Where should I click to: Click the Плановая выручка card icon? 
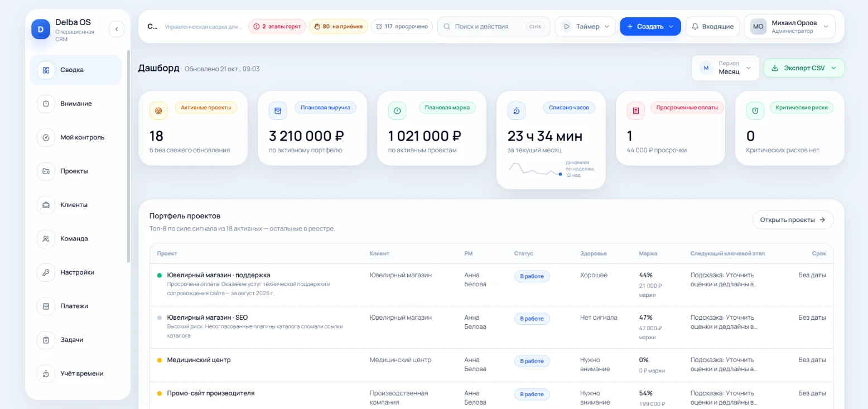(x=278, y=111)
